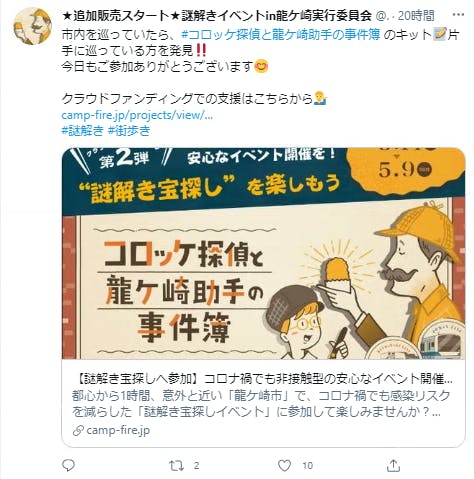
Task: Click the like count 10
Action: (x=307, y=466)
